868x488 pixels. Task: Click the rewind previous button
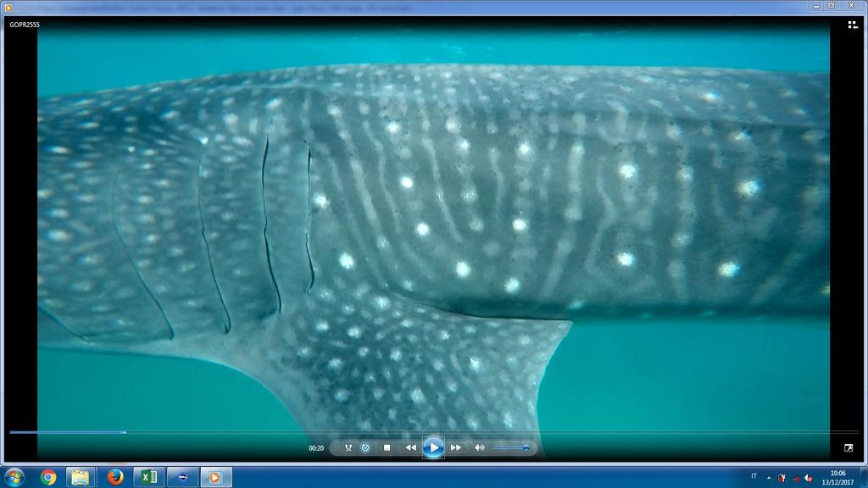410,447
